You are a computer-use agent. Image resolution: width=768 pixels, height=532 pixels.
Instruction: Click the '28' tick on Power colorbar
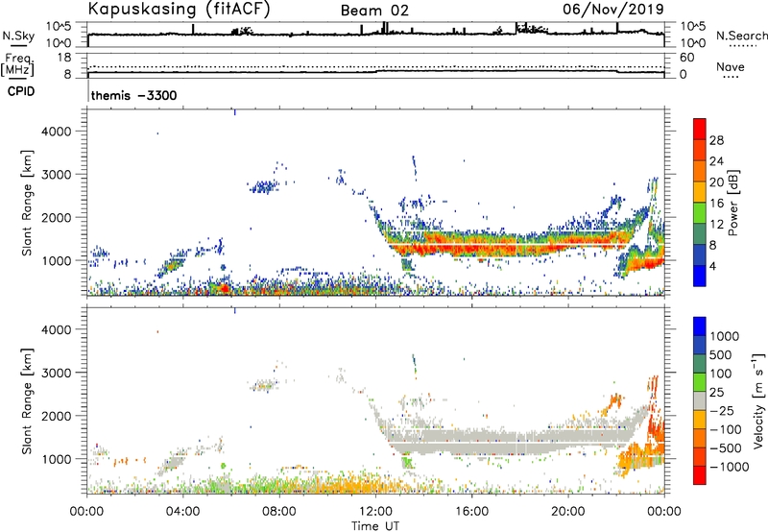[x=716, y=140]
